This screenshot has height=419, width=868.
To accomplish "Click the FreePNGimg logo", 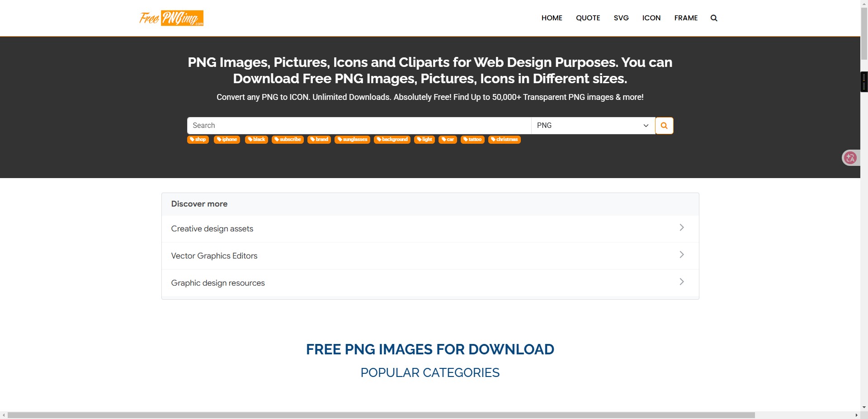I will click(171, 18).
